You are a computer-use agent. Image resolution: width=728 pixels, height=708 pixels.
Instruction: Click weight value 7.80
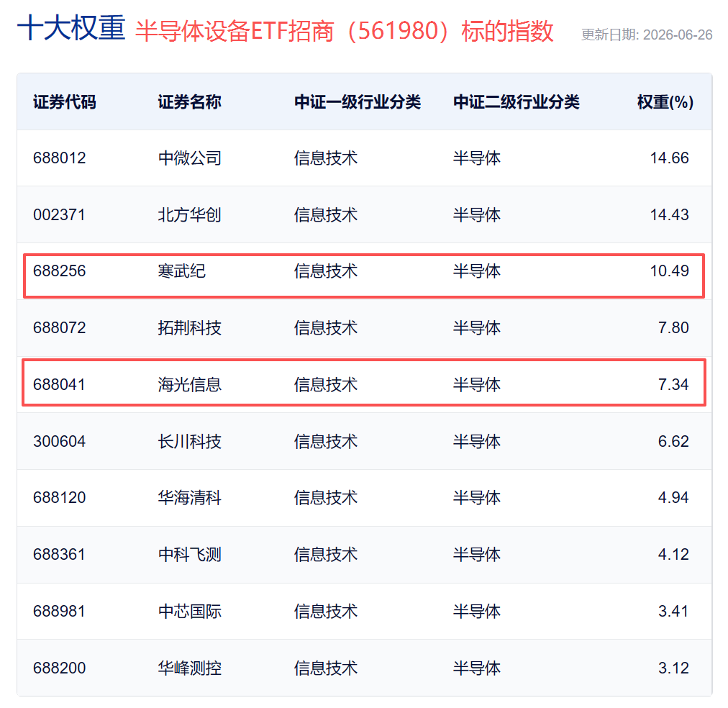coord(673,328)
